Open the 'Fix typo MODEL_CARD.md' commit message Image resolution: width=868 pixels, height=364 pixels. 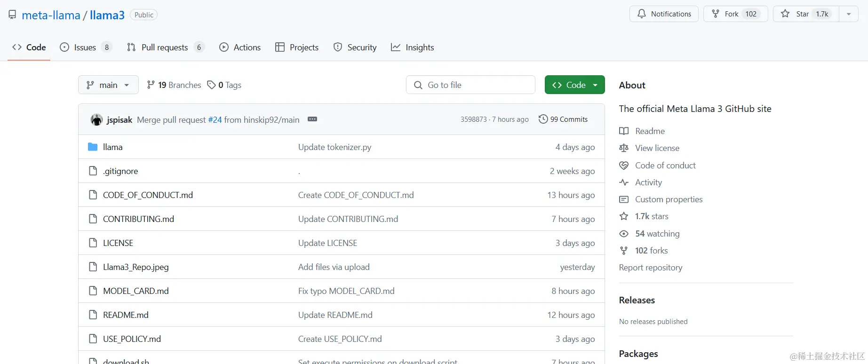[x=346, y=291]
